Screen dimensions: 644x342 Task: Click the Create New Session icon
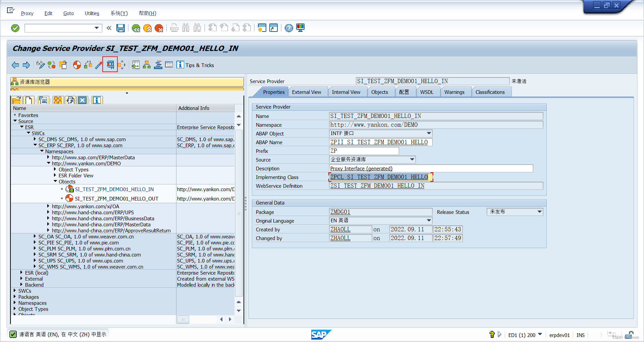coord(262,28)
